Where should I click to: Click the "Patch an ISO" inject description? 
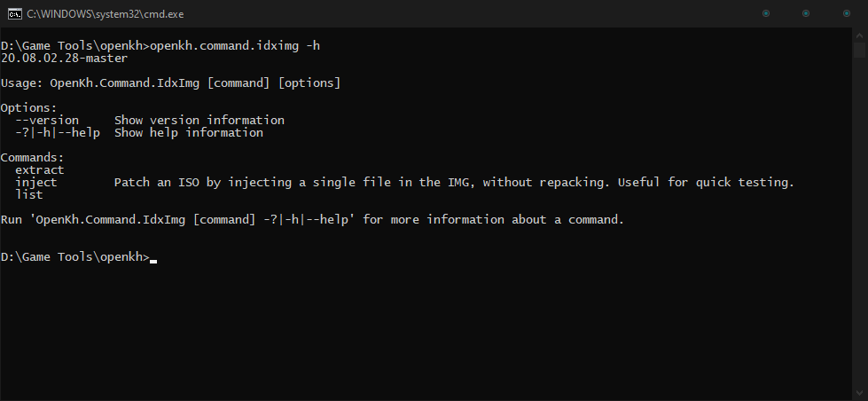pyautogui.click(x=454, y=182)
